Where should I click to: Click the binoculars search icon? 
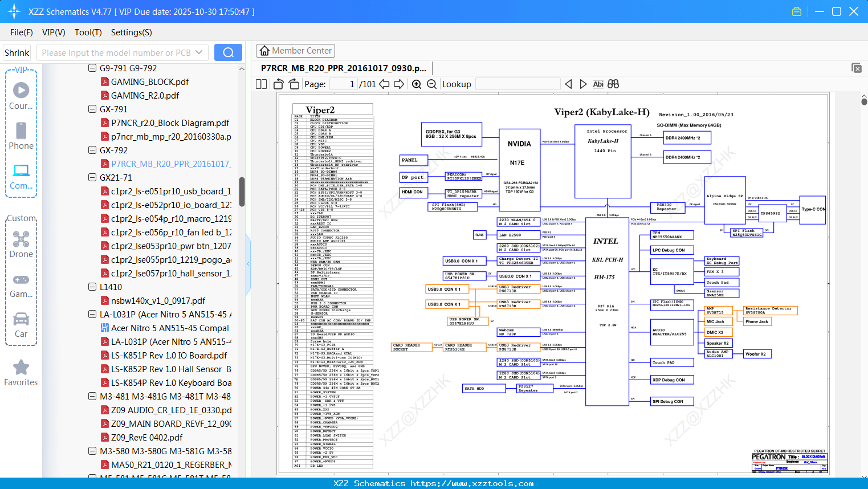tap(613, 84)
